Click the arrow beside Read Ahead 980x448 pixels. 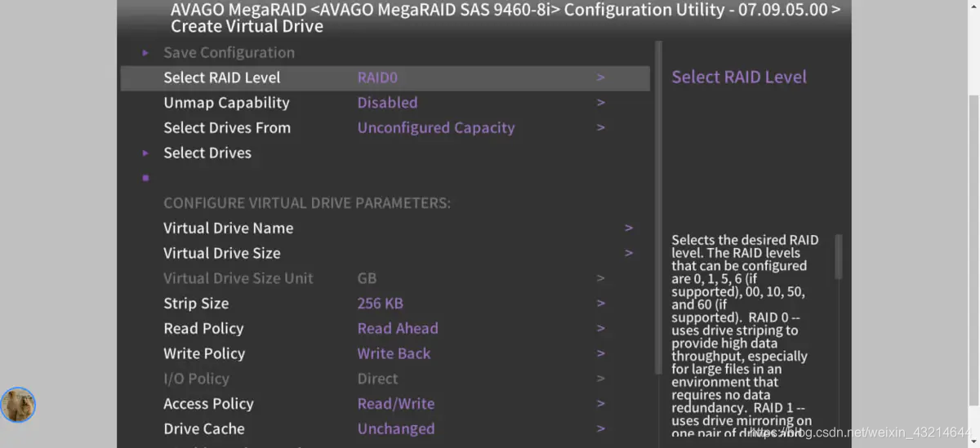(x=601, y=329)
